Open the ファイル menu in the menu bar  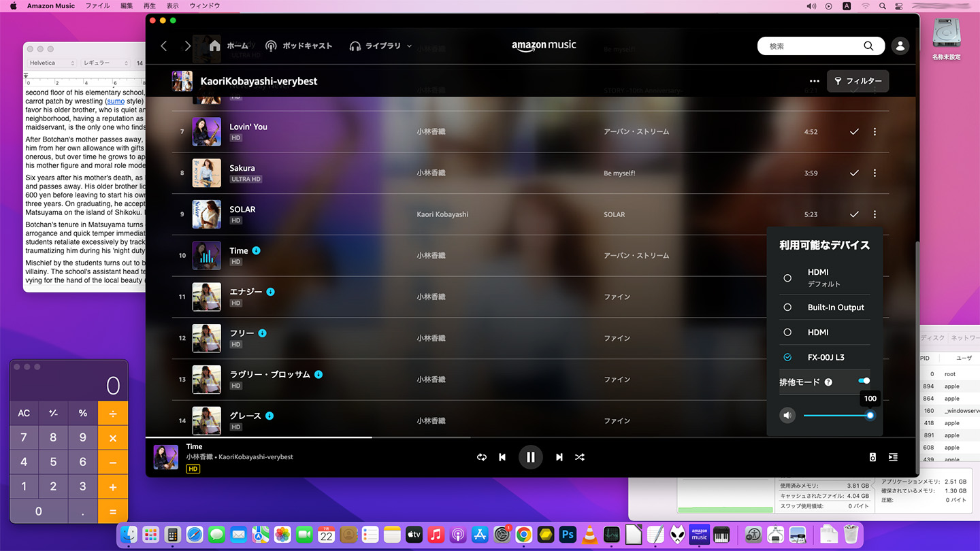pos(97,6)
